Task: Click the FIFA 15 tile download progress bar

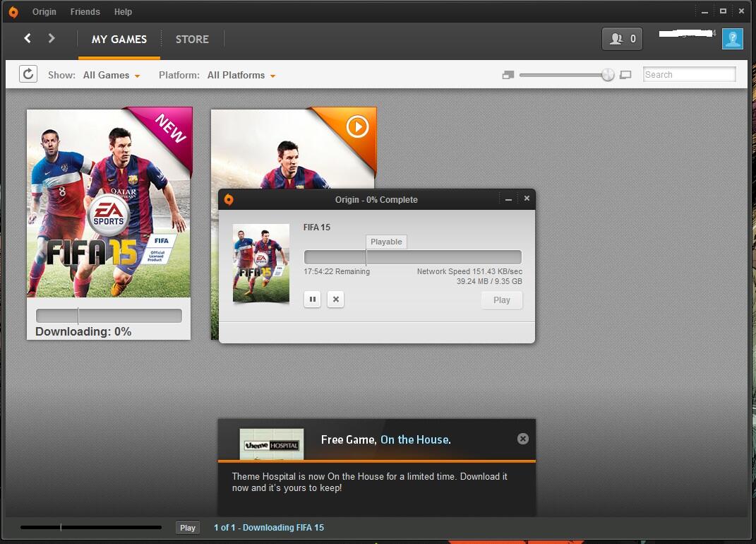Action: pos(109,316)
